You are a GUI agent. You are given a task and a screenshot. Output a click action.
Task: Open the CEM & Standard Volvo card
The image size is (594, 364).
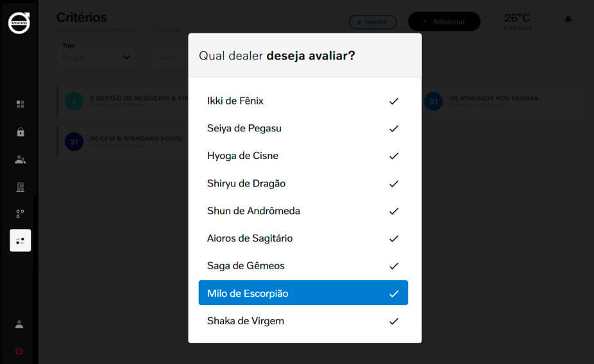coord(122,141)
